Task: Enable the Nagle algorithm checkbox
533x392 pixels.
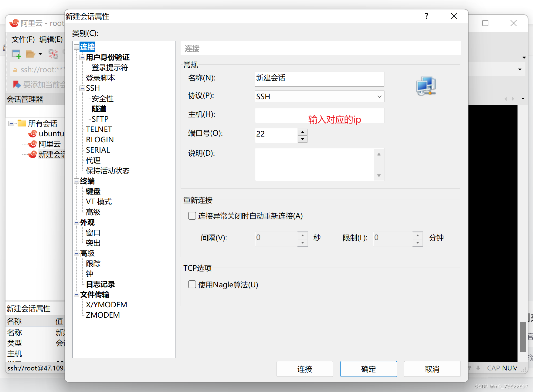Action: (192, 284)
